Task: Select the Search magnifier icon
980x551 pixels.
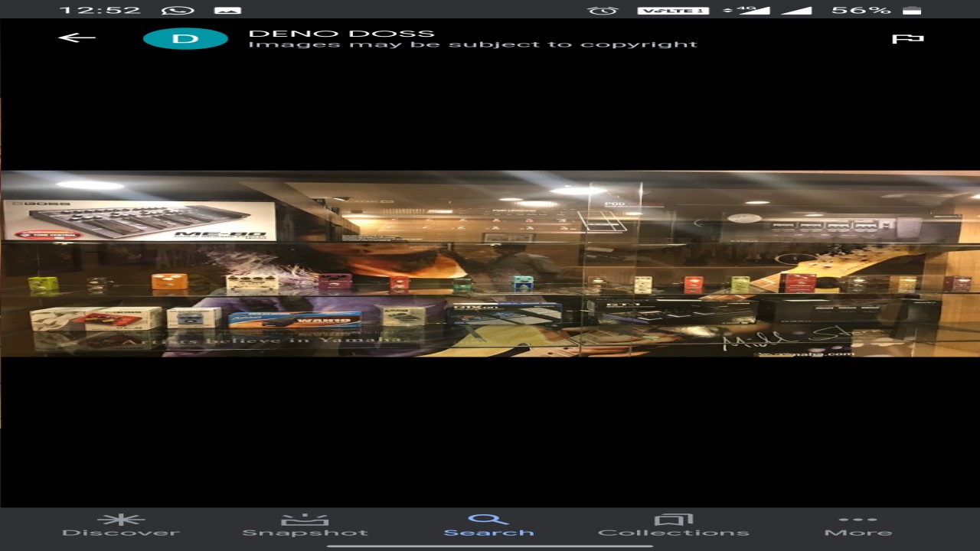Action: click(x=488, y=520)
